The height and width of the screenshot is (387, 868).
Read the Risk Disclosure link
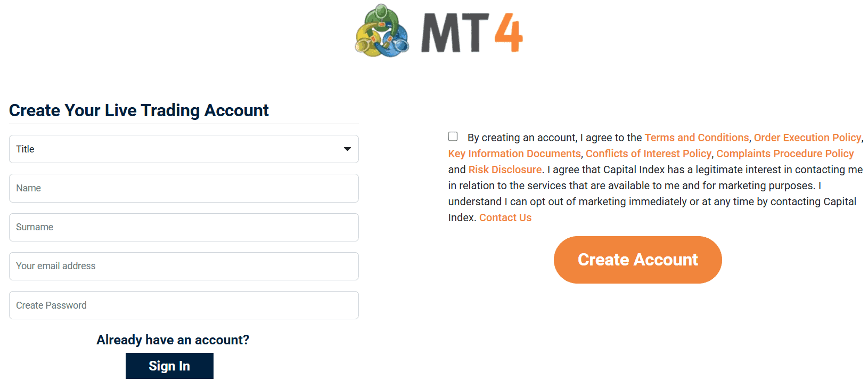point(505,170)
